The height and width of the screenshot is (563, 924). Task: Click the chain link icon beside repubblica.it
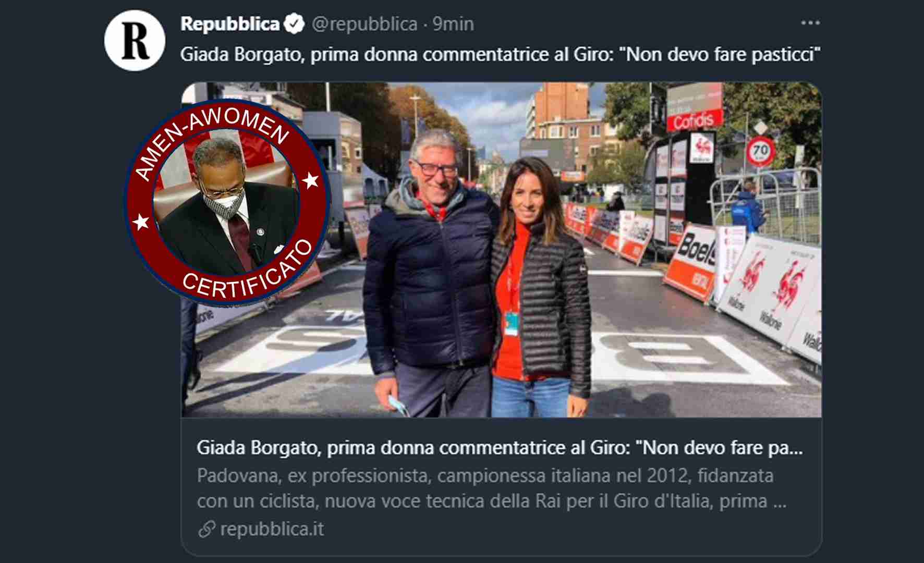207,529
